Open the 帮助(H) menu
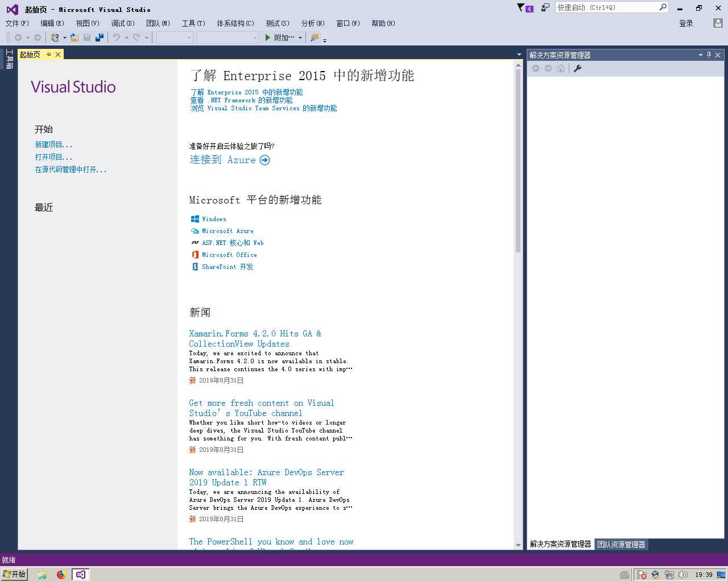Image resolution: width=728 pixels, height=582 pixels. [383, 23]
